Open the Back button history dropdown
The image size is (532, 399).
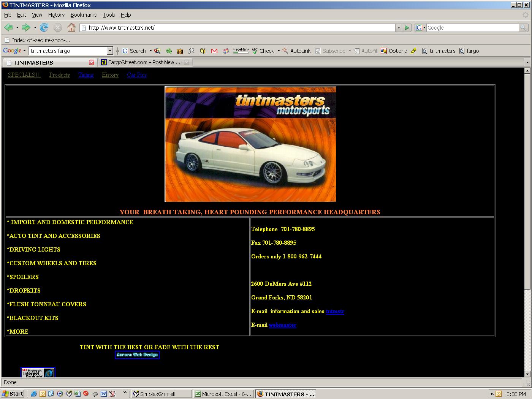pyautogui.click(x=17, y=28)
